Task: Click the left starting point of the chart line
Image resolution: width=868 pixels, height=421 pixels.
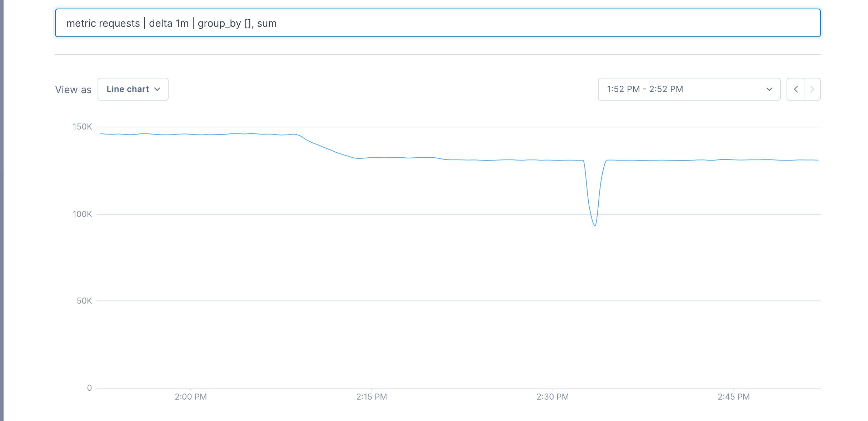Action: [101, 134]
